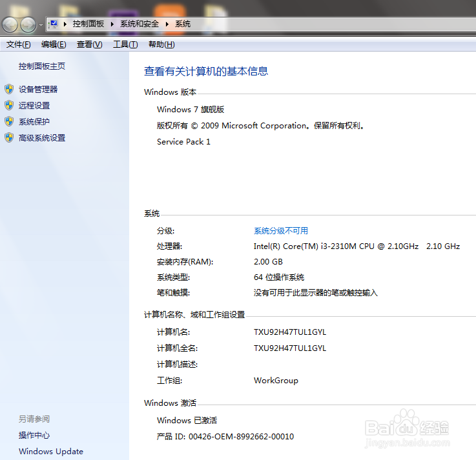Open the 文件(F) menu
Image resolution: width=476 pixels, height=460 pixels.
coord(19,45)
